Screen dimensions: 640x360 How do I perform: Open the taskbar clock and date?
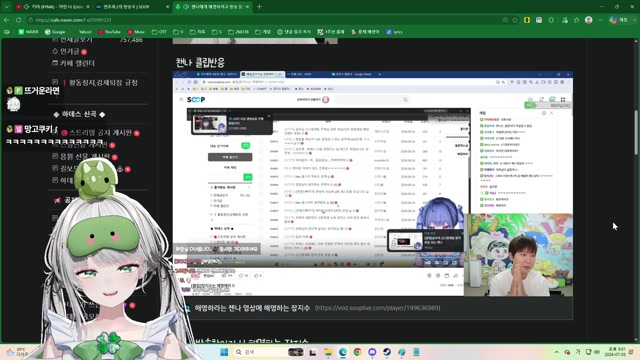[617, 352]
